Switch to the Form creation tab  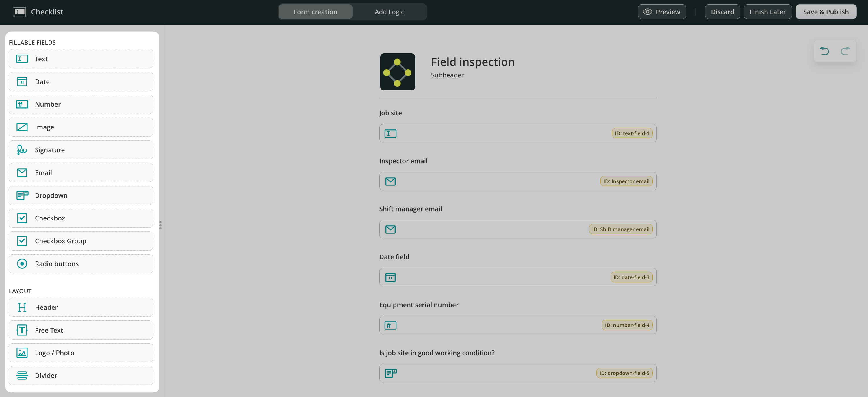tap(315, 12)
